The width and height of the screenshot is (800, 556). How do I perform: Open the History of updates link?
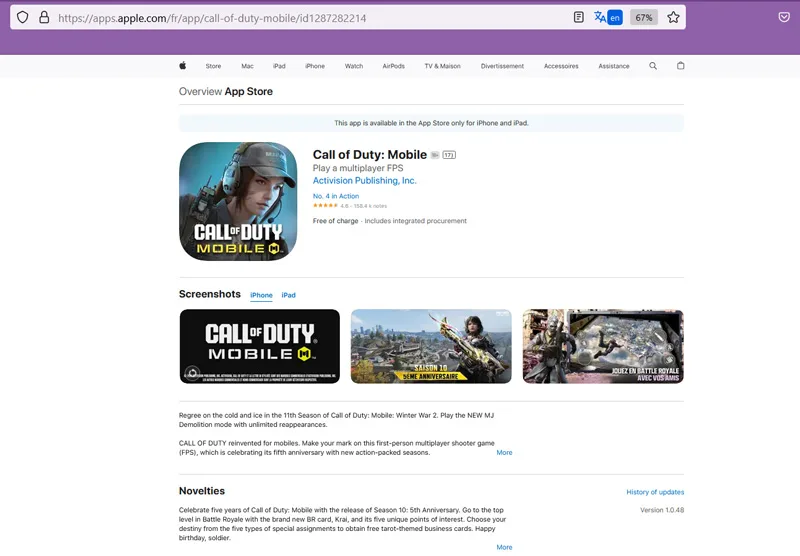(x=655, y=492)
